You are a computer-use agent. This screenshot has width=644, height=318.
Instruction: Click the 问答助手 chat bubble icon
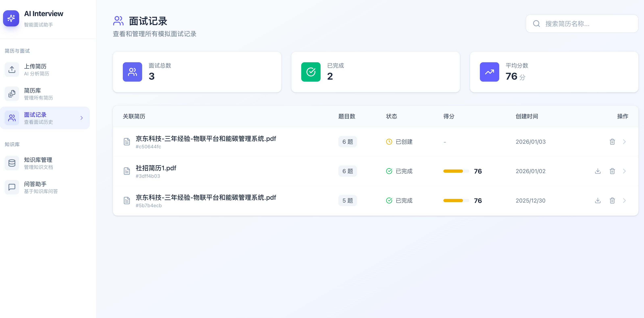pyautogui.click(x=12, y=187)
